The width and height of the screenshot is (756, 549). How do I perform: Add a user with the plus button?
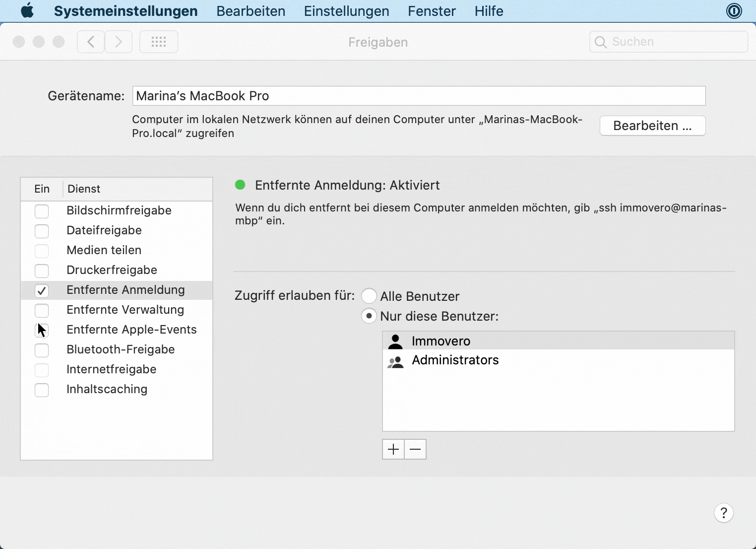pyautogui.click(x=393, y=449)
